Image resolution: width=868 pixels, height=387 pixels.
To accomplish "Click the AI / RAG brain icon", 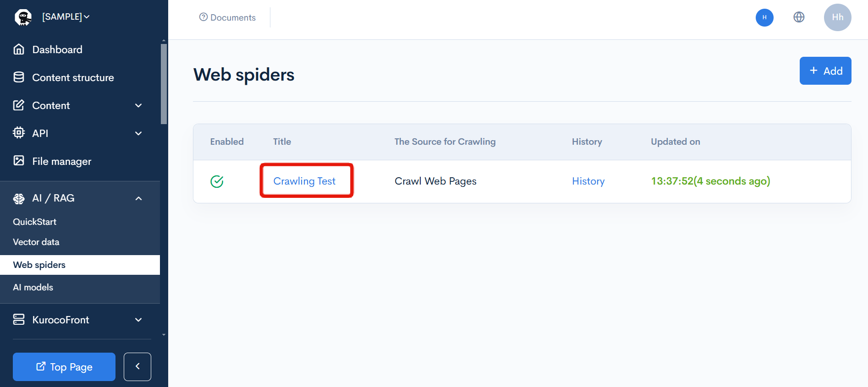I will point(19,198).
